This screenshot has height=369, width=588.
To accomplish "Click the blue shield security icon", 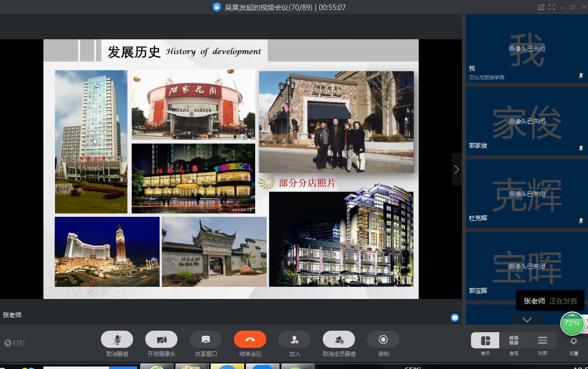I will [x=217, y=8].
